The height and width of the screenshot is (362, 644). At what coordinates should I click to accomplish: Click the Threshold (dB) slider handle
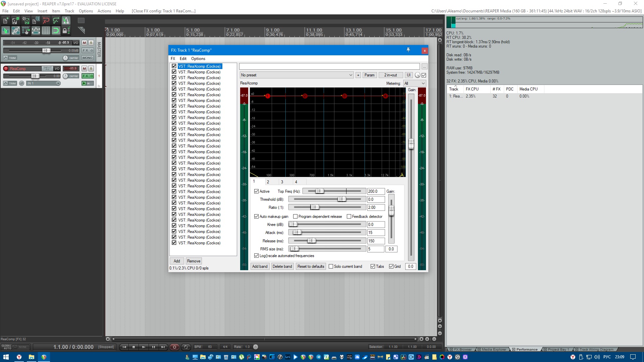click(x=341, y=199)
